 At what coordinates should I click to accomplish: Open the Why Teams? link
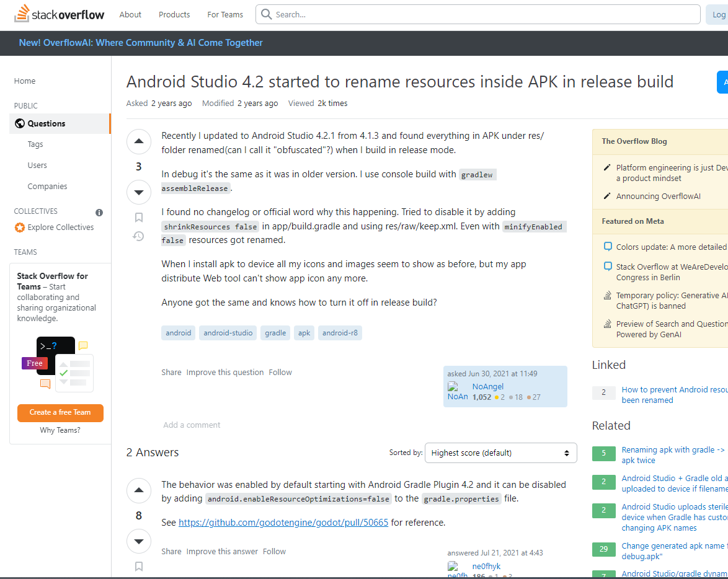60,430
